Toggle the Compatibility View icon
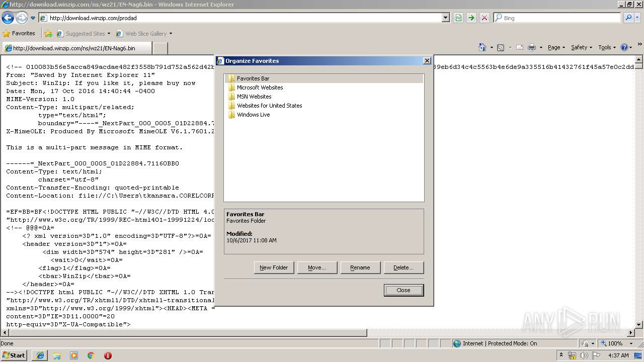 coord(458,18)
